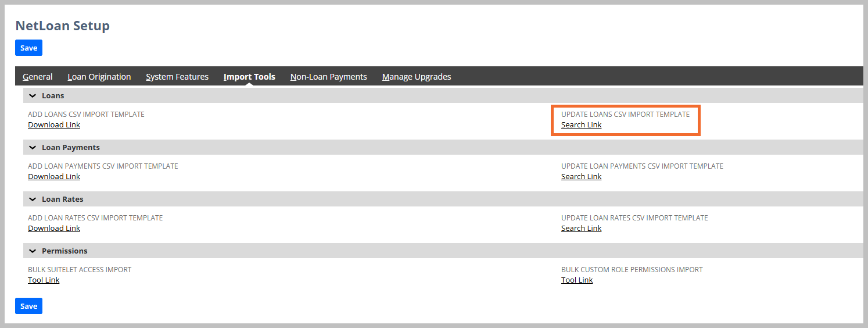Click the top Save button
Screen dimensions: 868x328
28,48
